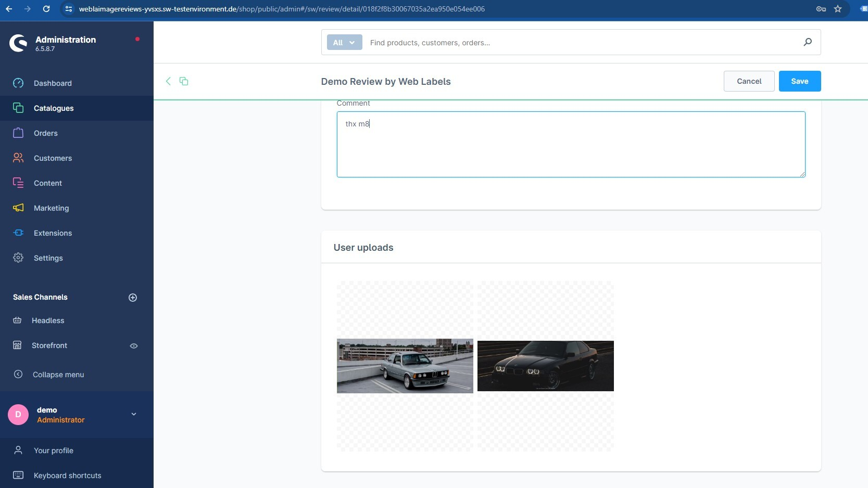Bookmark this page with the star icon
Screen dimensions: 868x488
[x=838, y=9]
